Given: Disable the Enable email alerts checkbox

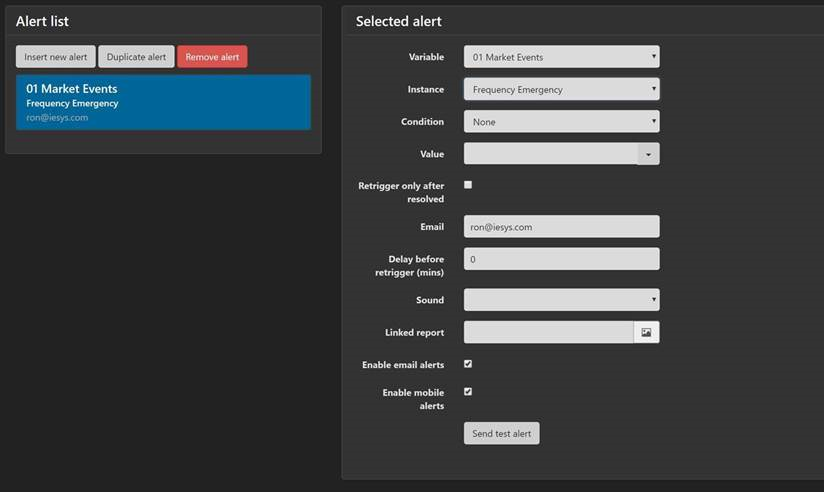Looking at the screenshot, I should [468, 364].
